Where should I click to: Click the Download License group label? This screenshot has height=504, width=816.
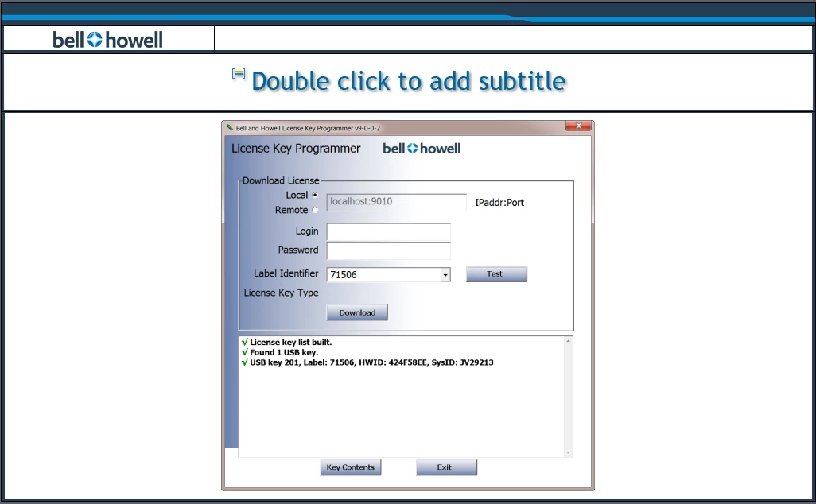(281, 180)
